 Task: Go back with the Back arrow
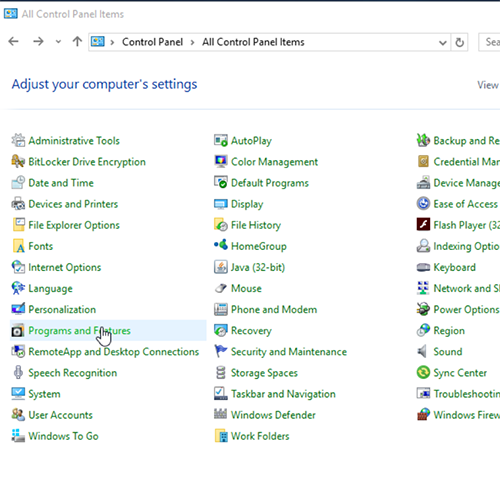point(13,42)
